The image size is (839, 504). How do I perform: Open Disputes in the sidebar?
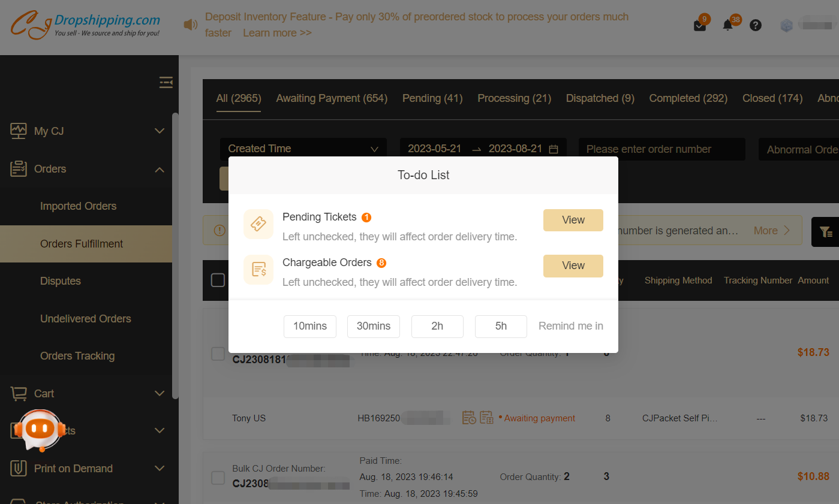61,281
